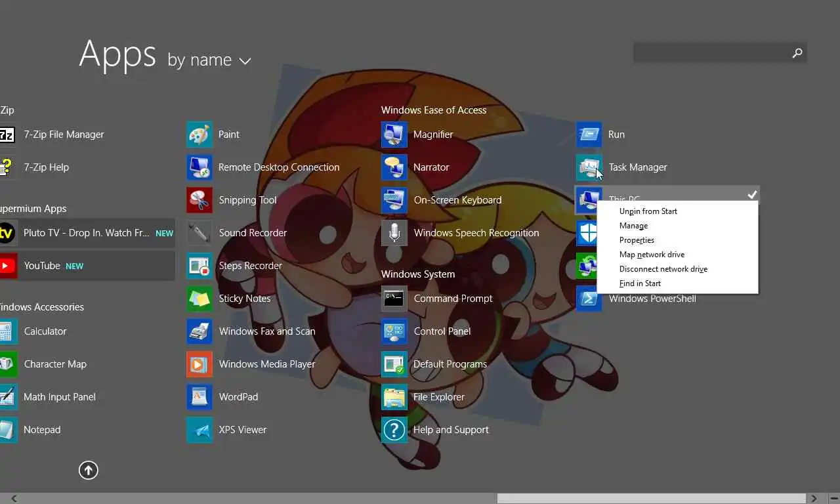Open the Help and Support icon
The width and height of the screenshot is (840, 504).
coord(394,430)
